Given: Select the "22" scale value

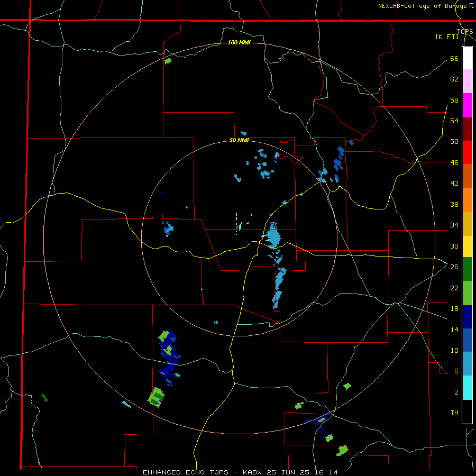Looking at the screenshot, I should coord(454,288).
